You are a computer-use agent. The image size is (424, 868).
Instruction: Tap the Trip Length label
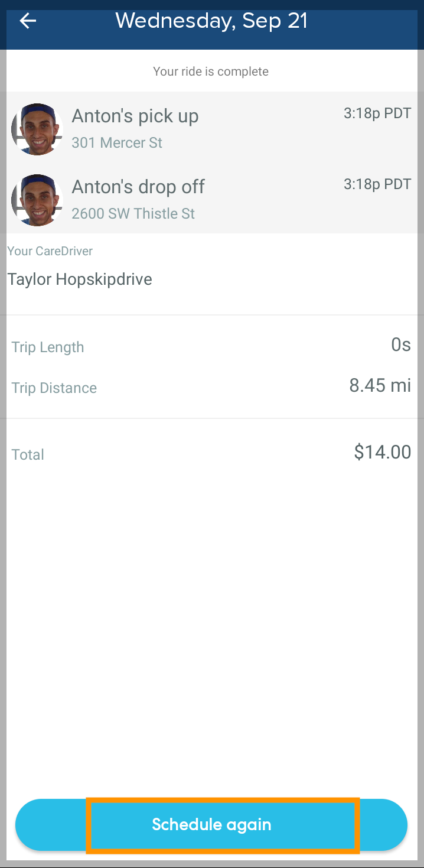tap(48, 347)
